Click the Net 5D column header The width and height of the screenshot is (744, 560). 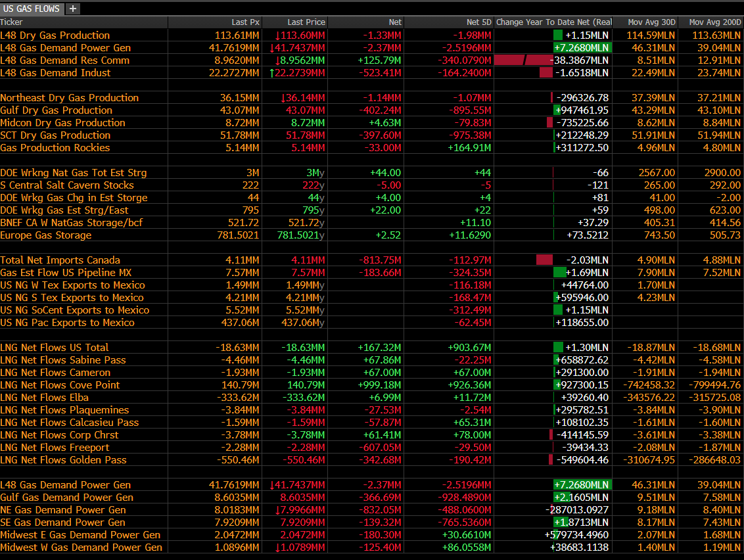[x=478, y=22]
